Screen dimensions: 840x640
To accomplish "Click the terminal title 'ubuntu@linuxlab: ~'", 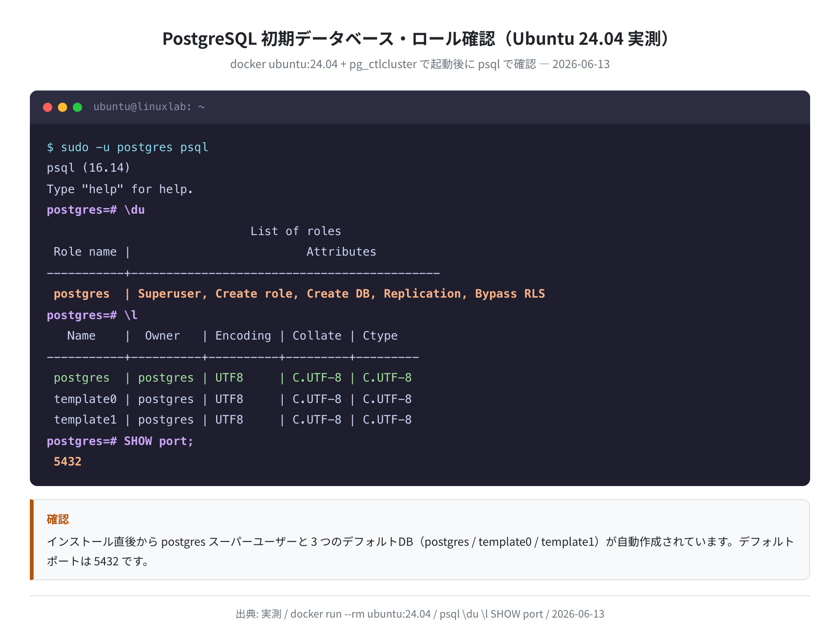I will 149,107.
